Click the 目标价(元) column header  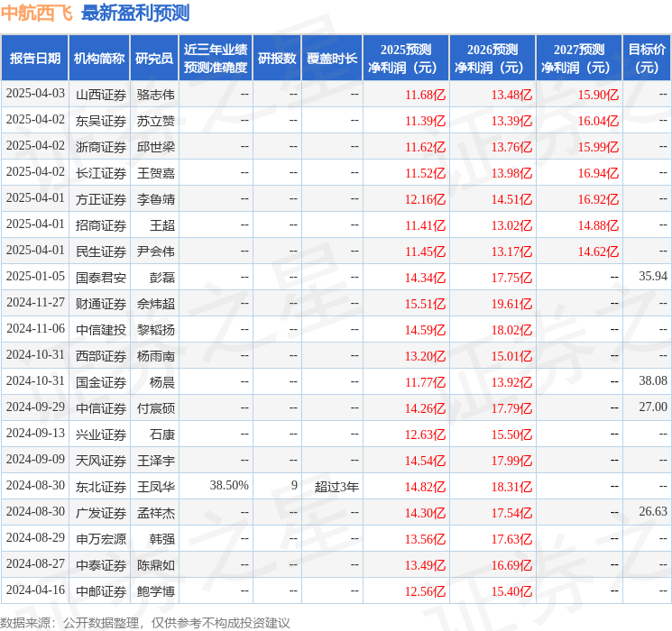tap(647, 59)
